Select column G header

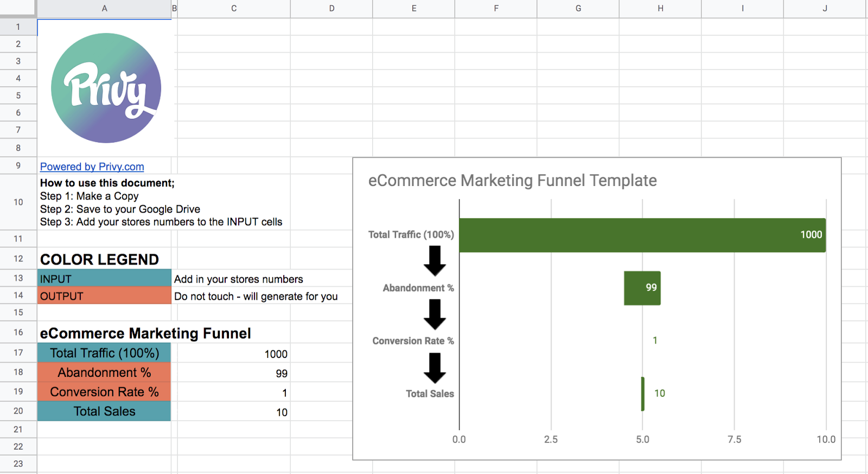pos(578,8)
